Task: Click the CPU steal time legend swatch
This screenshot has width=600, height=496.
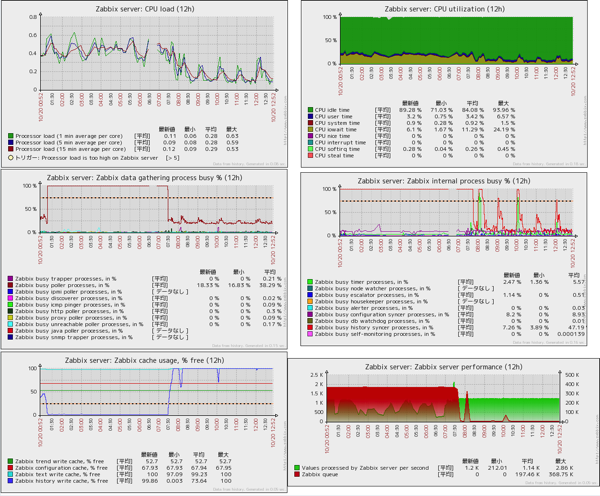Action: point(310,155)
